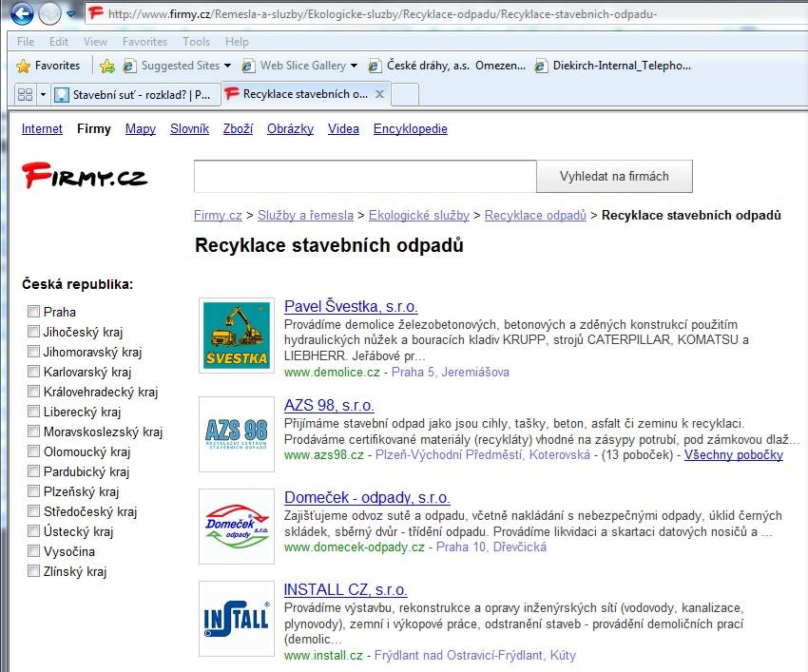Click the Domeček odpady logo thumbnail

(x=237, y=527)
